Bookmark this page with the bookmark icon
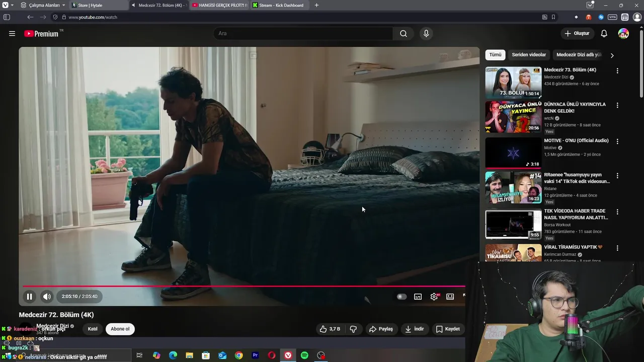This screenshot has height=362, width=644. tap(553, 17)
